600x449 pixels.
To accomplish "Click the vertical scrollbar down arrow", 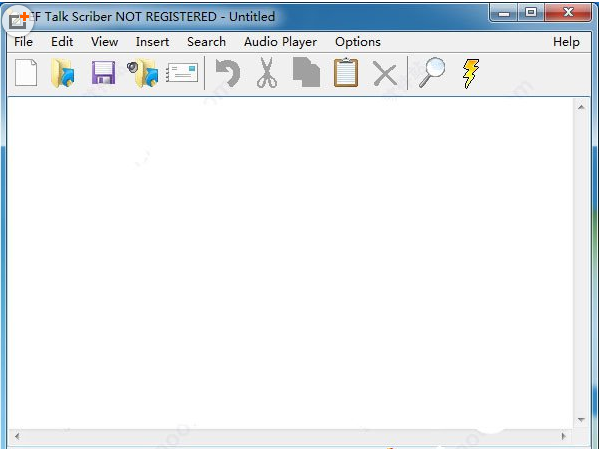I will (x=581, y=420).
